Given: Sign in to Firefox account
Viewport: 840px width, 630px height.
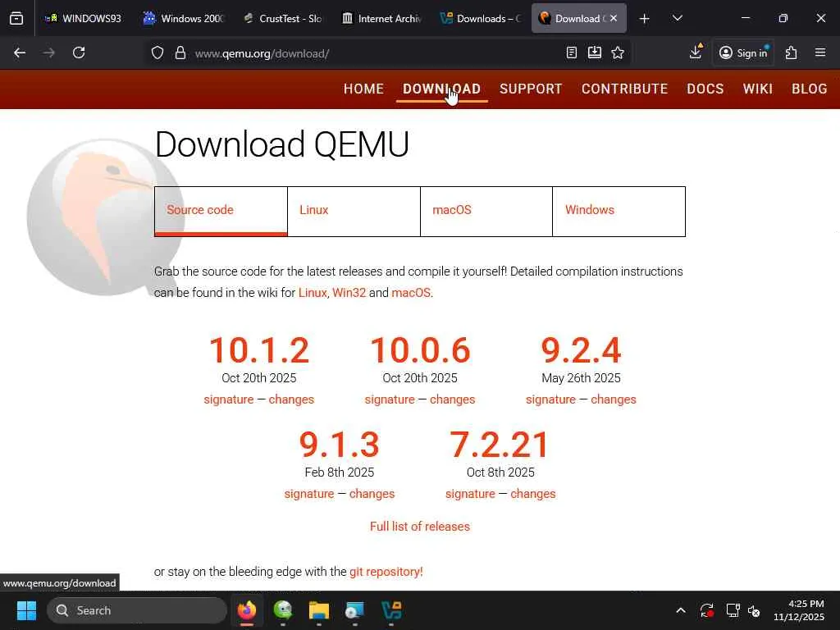Looking at the screenshot, I should coord(743,53).
